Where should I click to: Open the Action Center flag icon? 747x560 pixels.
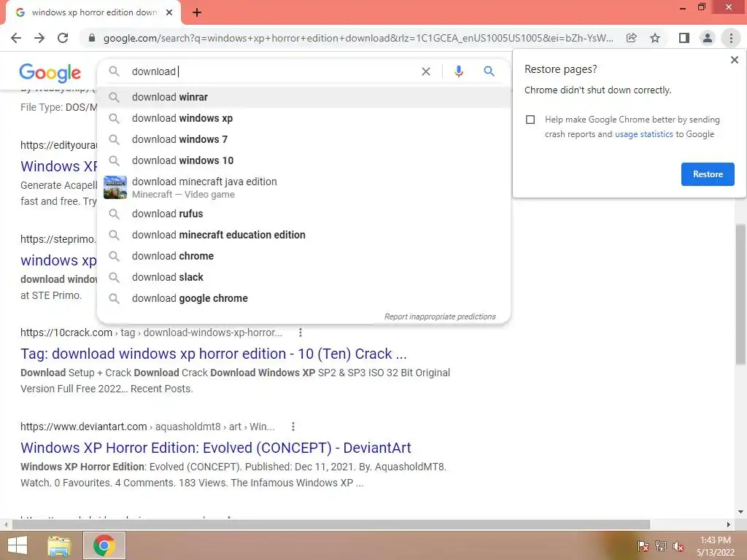pyautogui.click(x=643, y=545)
